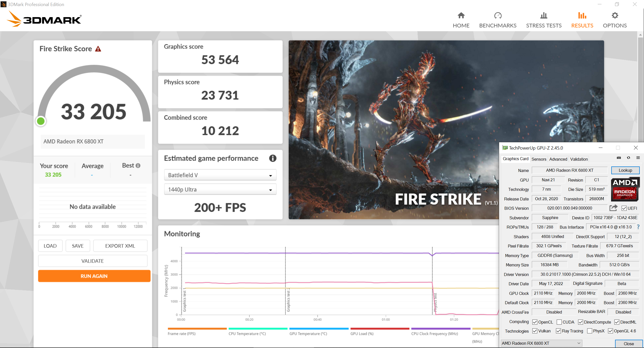Click the Home icon in navigation

click(x=461, y=16)
